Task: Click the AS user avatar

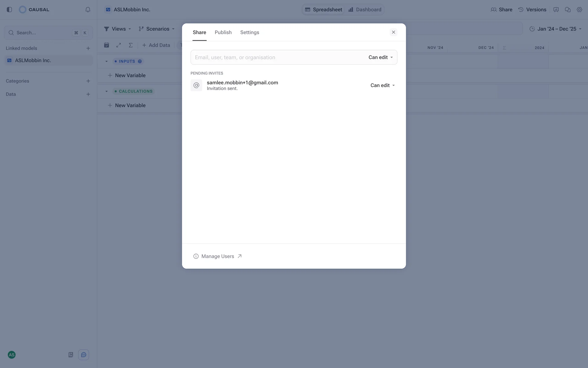Action: [x=12, y=355]
